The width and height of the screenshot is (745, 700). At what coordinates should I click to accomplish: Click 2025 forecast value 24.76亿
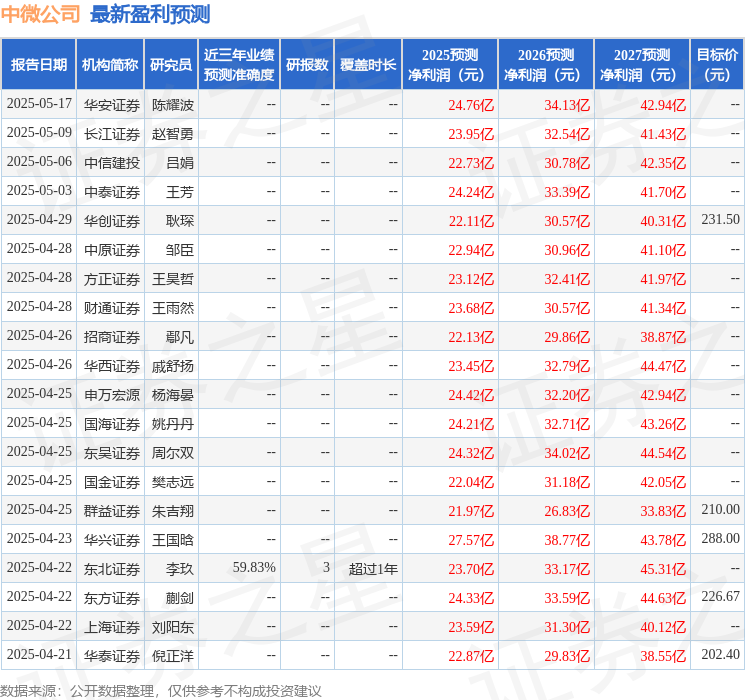click(471, 105)
